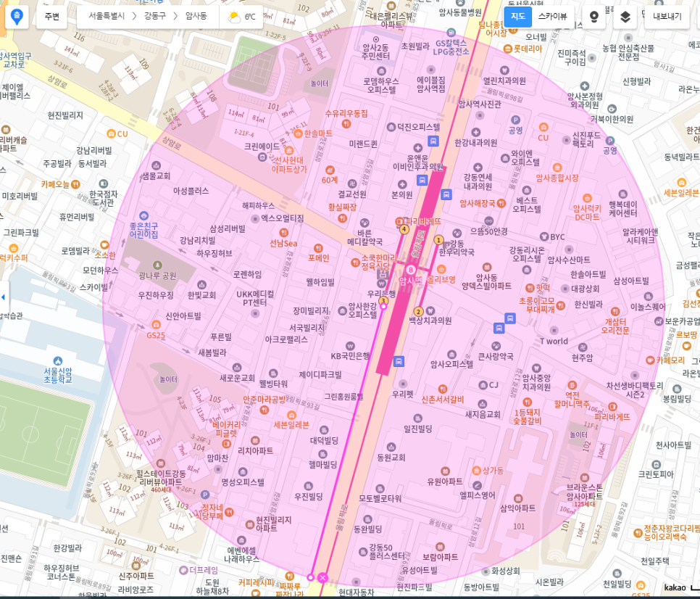Click the blue departure pin icon
This screenshot has width=700, height=599.
tap(17, 17)
